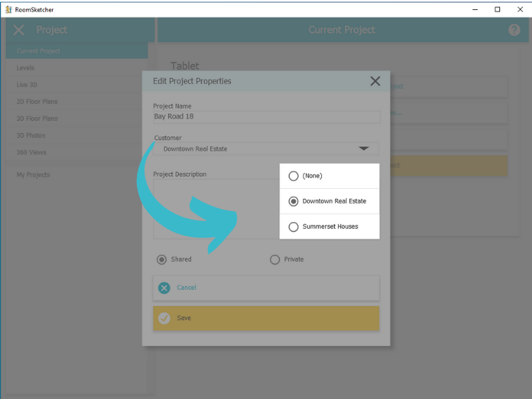
Task: Open Levels in the Project sidebar
Action: click(x=25, y=68)
